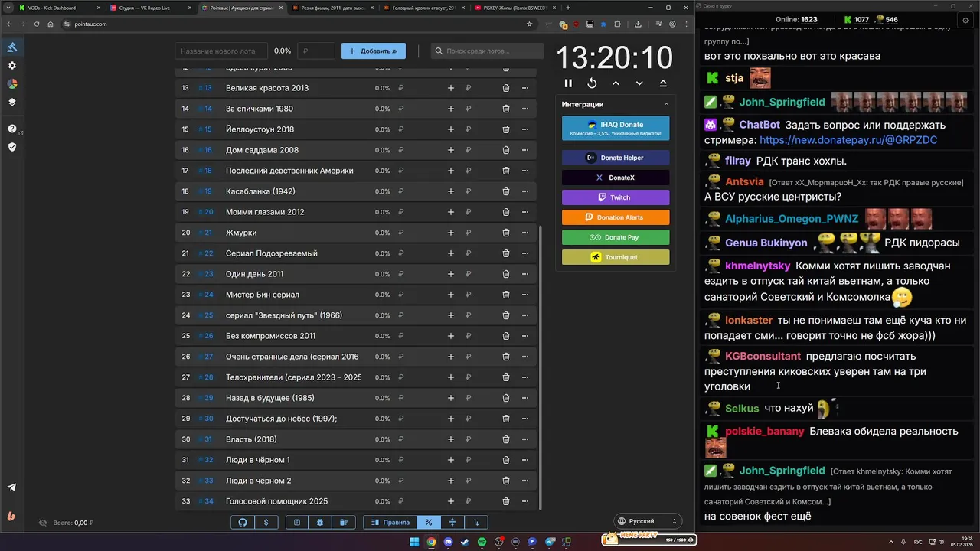
Task: Open settings gear in left sidebar
Action: pos(12,66)
